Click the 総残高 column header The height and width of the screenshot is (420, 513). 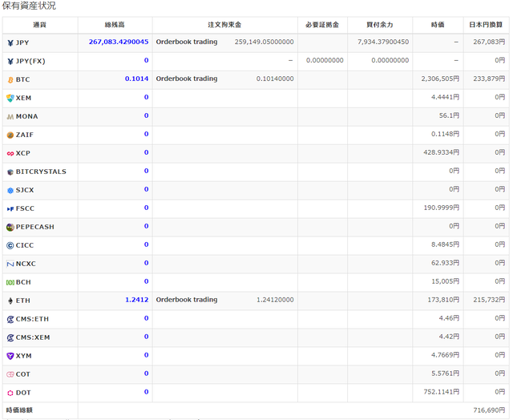115,25
